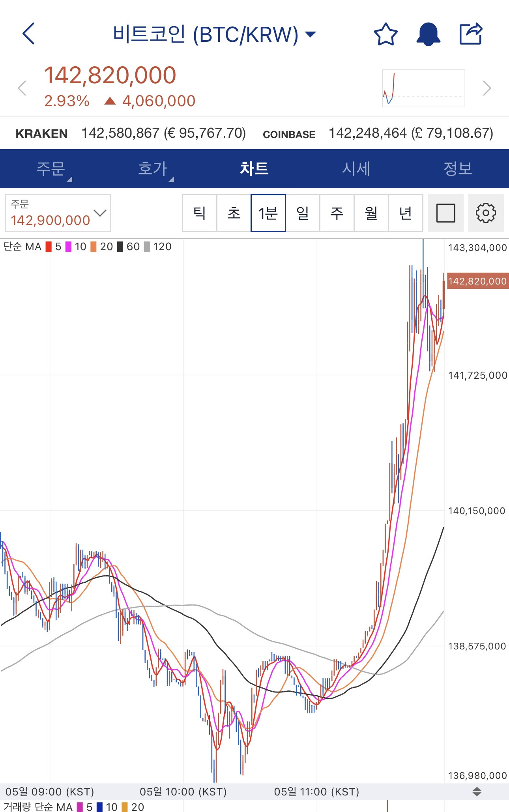Viewport: 509px width, 812px height.
Task: Tap the 05일 09:00 (KST) time label
Action: (x=50, y=792)
